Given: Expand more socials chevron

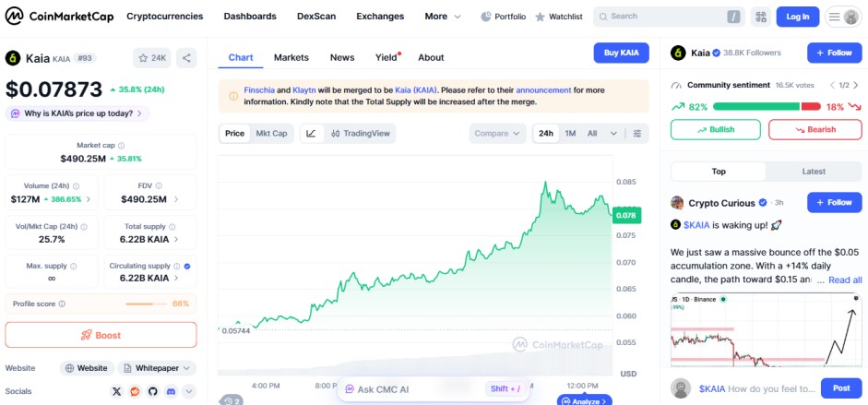Looking at the screenshot, I should (189, 392).
